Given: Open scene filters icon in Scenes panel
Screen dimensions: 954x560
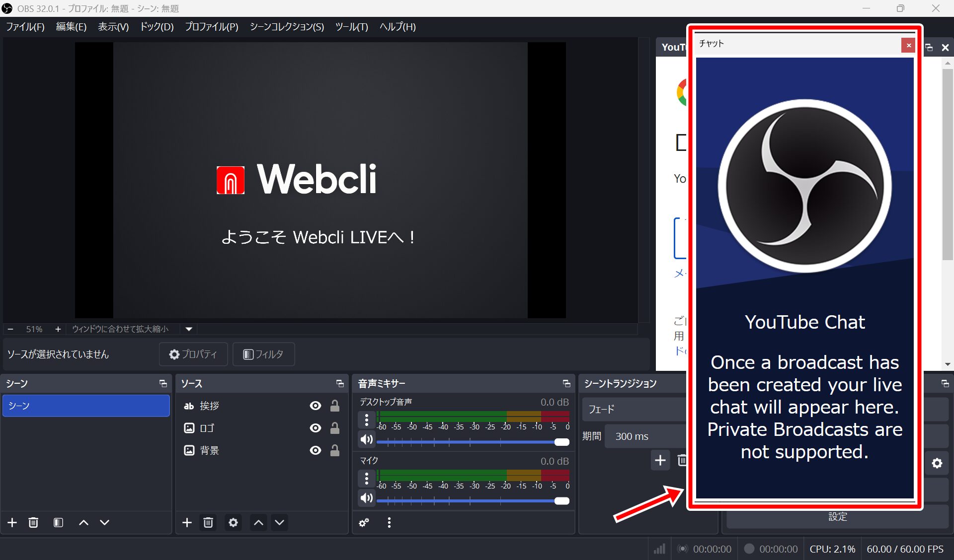Looking at the screenshot, I should click(x=58, y=523).
